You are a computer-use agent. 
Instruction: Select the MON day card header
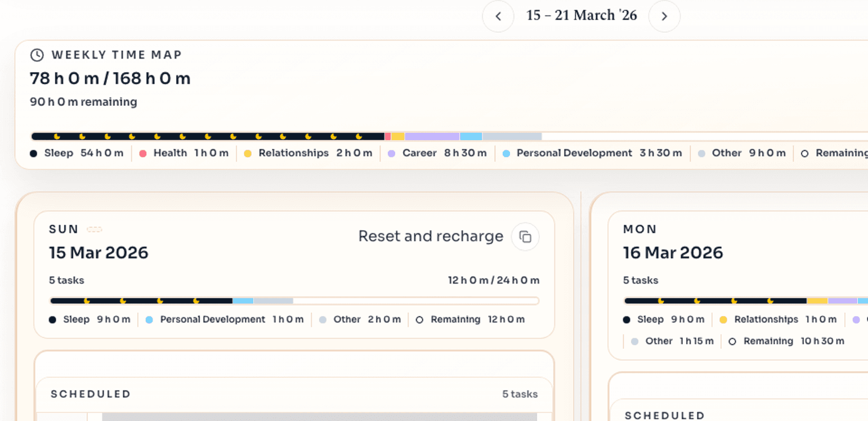(640, 229)
